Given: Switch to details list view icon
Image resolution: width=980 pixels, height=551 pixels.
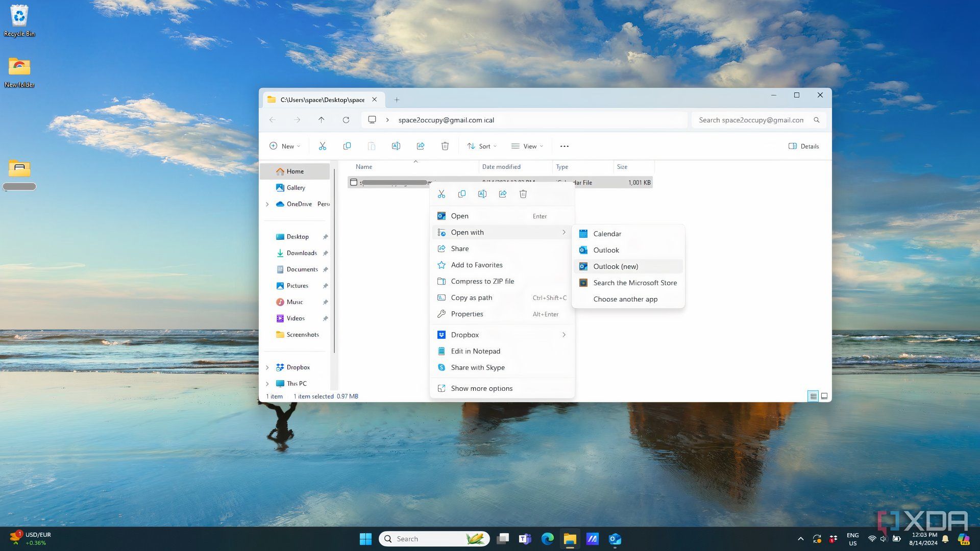Looking at the screenshot, I should tap(813, 396).
